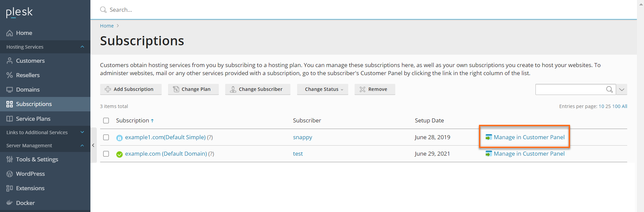Open Service Plans in the sidebar
Image resolution: width=644 pixels, height=212 pixels.
[x=33, y=119]
